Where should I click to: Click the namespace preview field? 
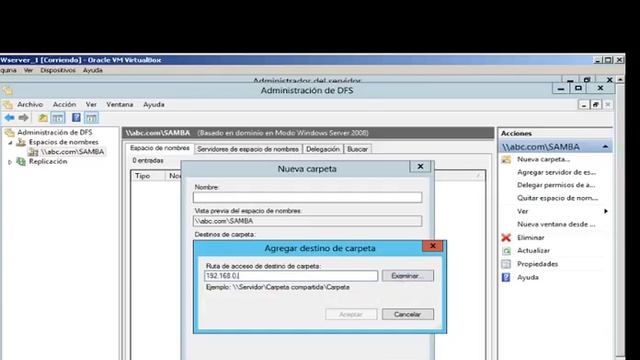(307, 221)
